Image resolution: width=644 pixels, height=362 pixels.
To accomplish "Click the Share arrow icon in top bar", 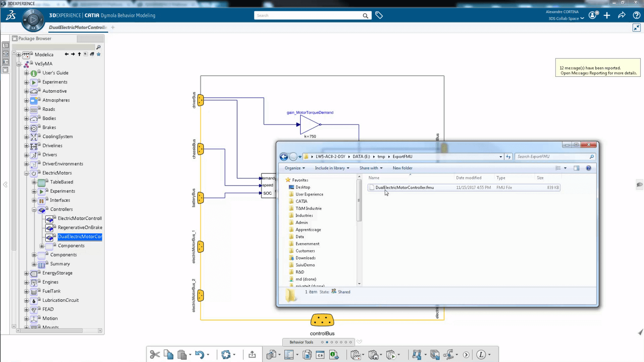I will pyautogui.click(x=622, y=15).
